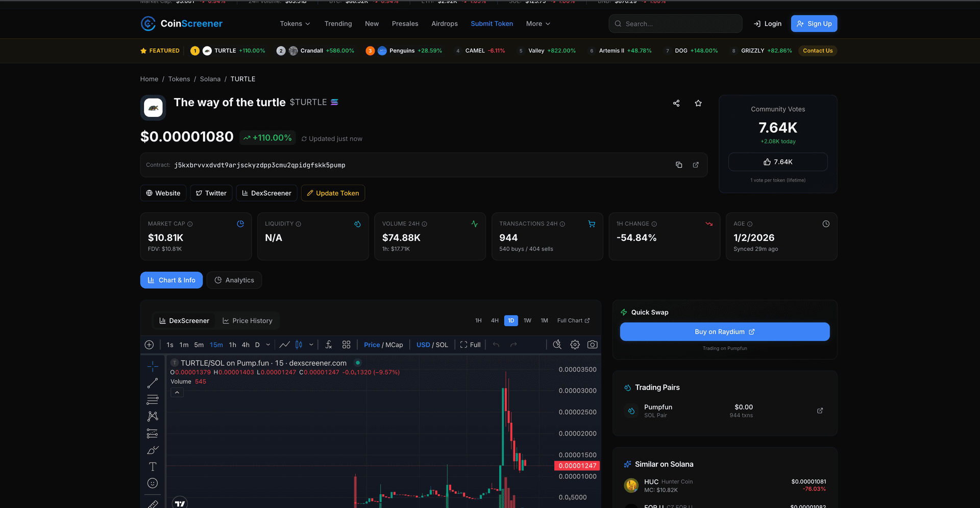980x508 pixels.
Task: Click the share icon beside token title
Action: point(676,103)
